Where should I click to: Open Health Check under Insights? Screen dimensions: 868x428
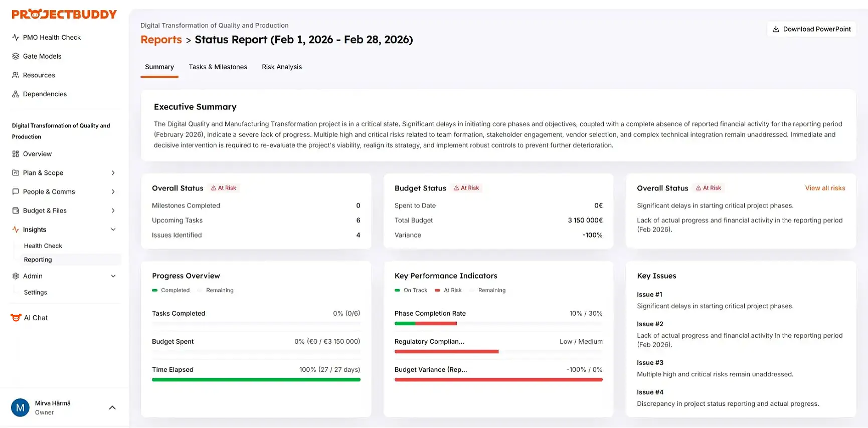pos(43,246)
